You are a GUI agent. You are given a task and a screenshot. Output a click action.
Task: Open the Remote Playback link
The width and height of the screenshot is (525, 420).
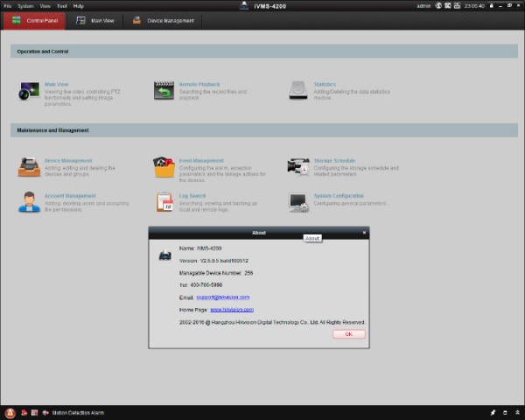[x=199, y=84]
